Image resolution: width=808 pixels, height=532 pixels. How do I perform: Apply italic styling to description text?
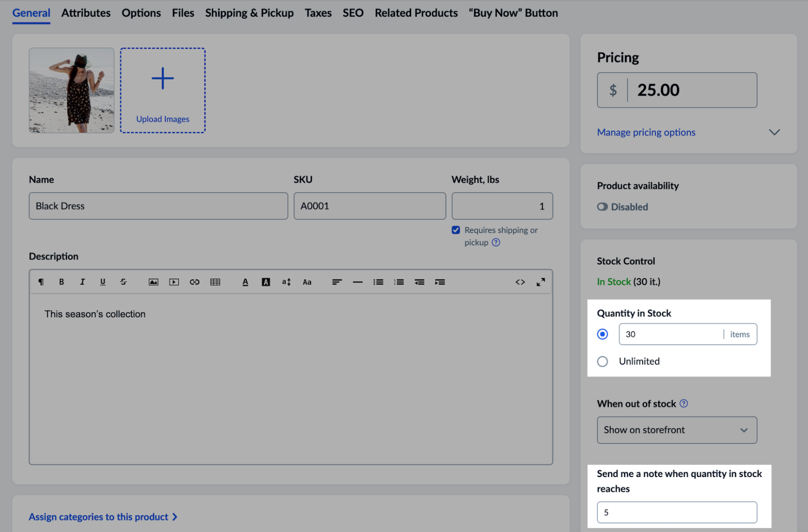[x=82, y=282]
